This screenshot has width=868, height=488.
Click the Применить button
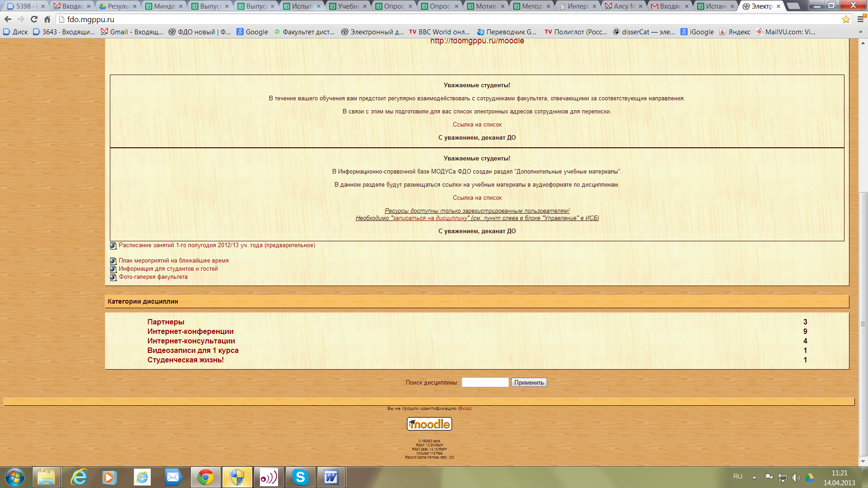(529, 383)
